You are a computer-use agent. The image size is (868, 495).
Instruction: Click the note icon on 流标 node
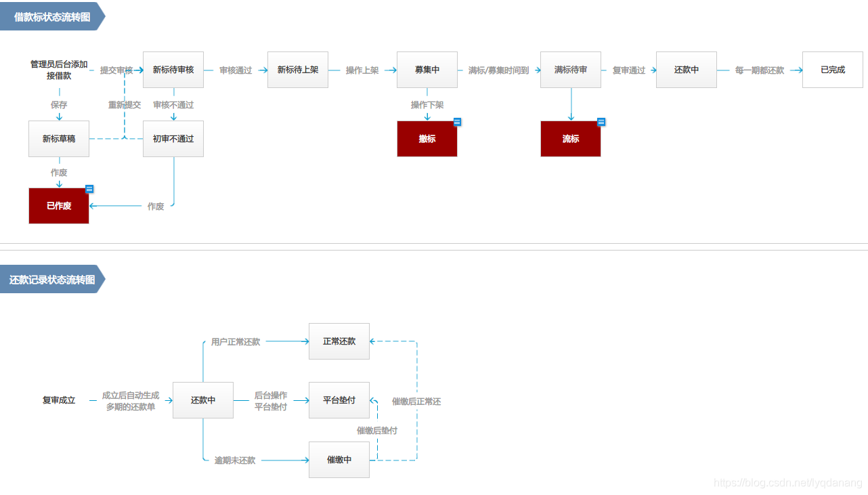(x=601, y=122)
